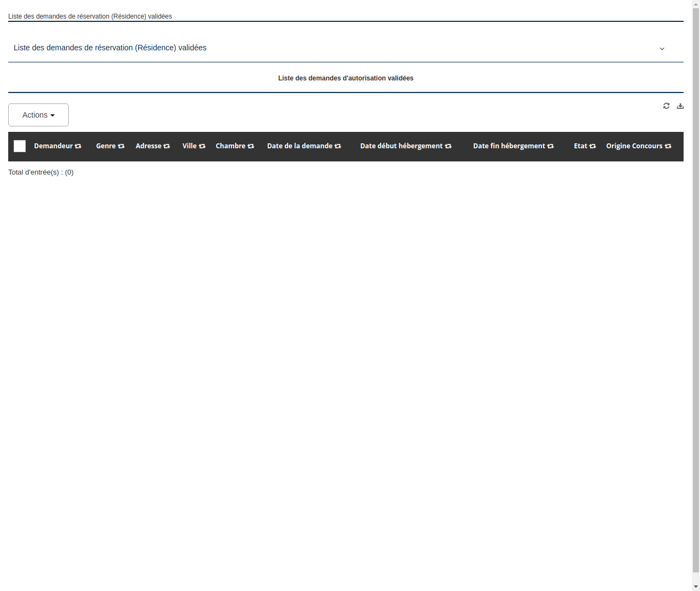Click the refresh icon above the table
The height and width of the screenshot is (591, 700).
click(666, 106)
